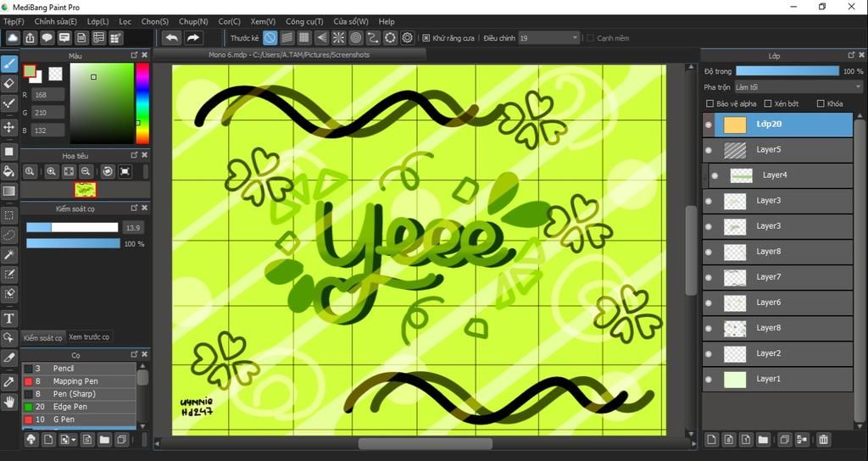Screen dimensions: 868x461
Task: Open the Pha trộn blend mode dropdown
Action: tap(798, 87)
